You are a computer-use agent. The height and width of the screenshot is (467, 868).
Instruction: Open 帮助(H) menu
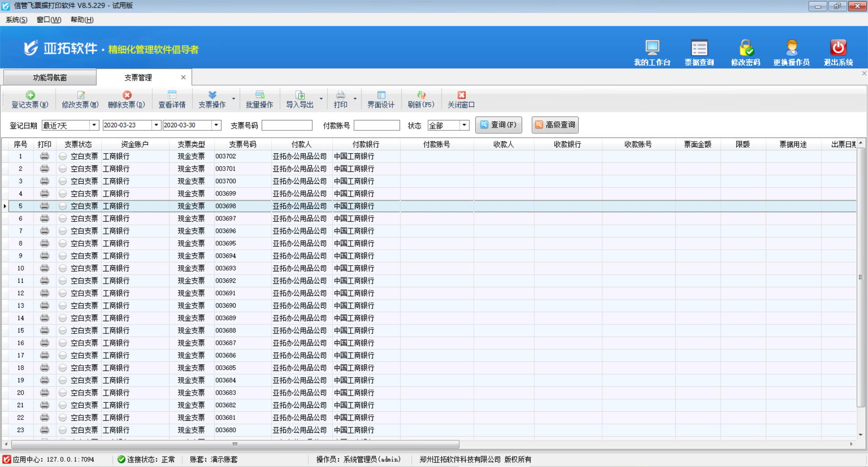coord(82,19)
